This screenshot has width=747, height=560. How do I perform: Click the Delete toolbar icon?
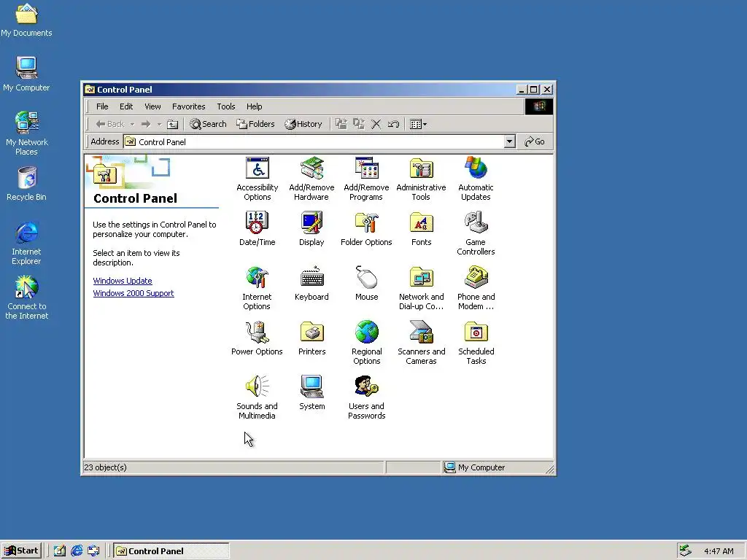click(376, 124)
